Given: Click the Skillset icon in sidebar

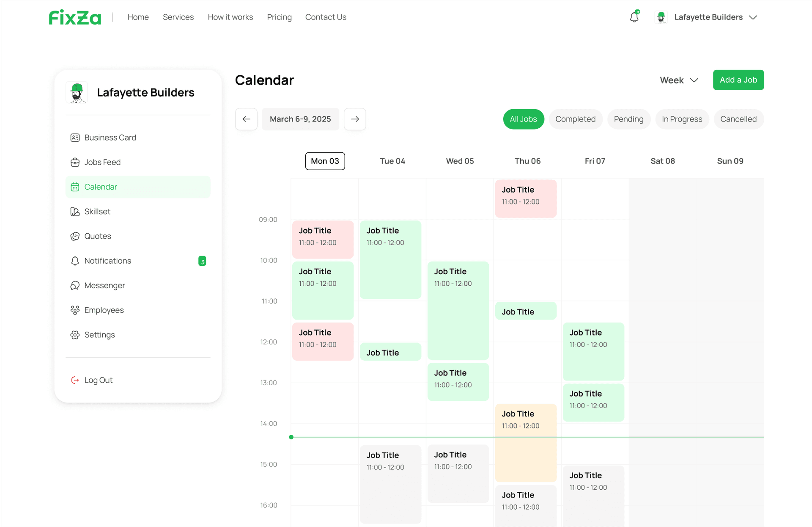Looking at the screenshot, I should coord(75,212).
